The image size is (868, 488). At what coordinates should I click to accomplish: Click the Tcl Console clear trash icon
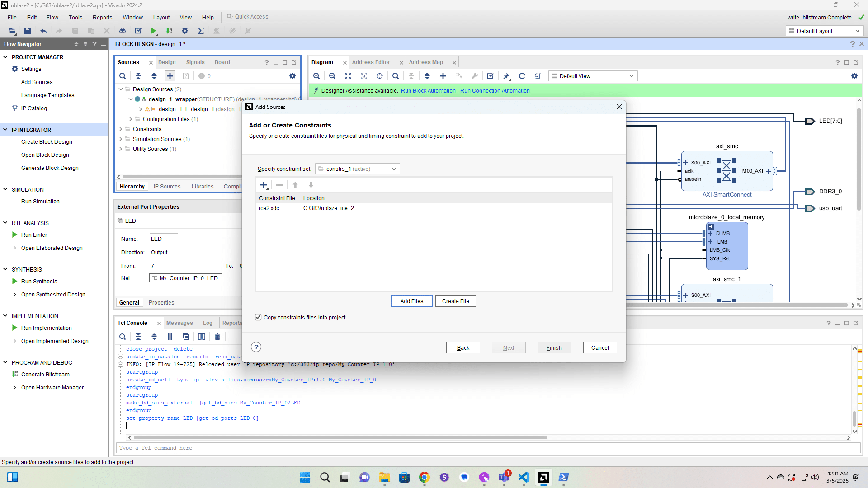(x=217, y=337)
